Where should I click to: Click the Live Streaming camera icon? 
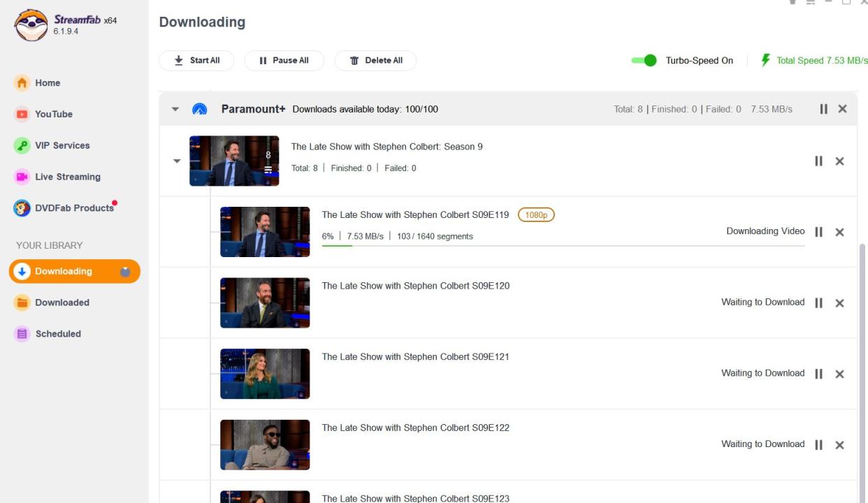pyautogui.click(x=22, y=177)
